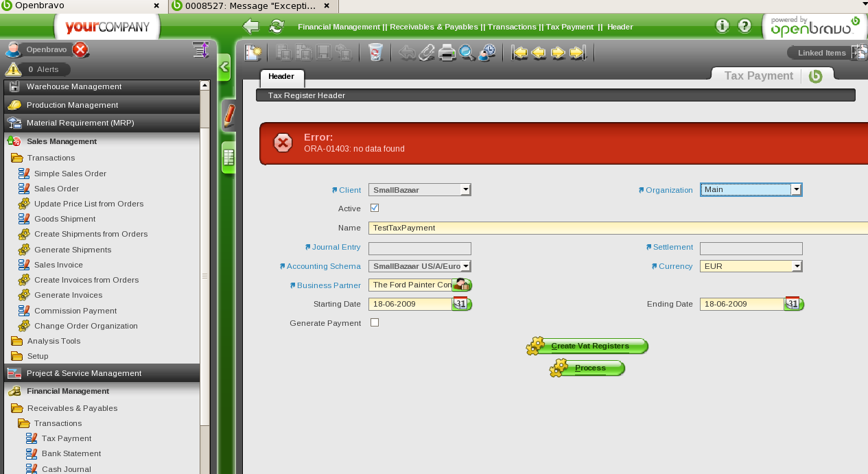The width and height of the screenshot is (868, 474).
Task: Go to the last record arrow
Action: 578,52
